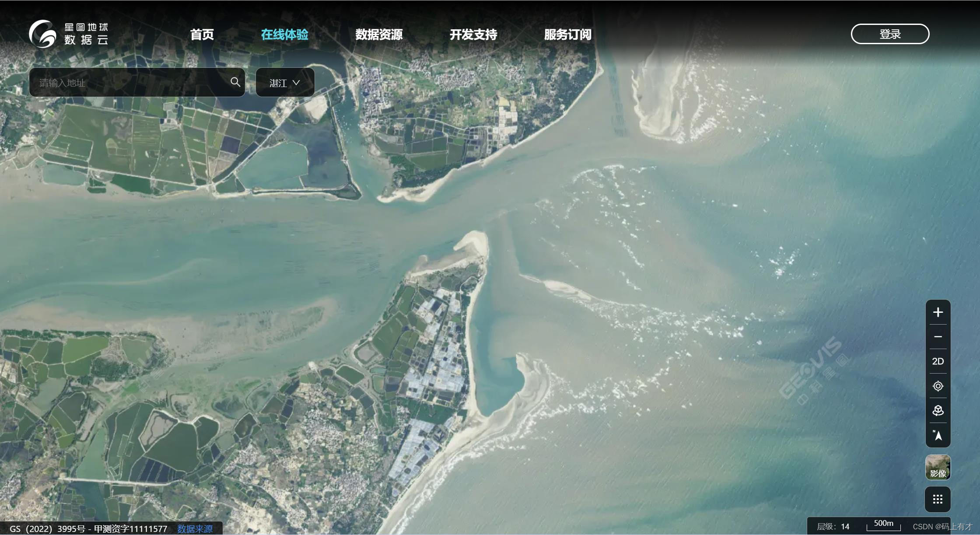Open the 数据来源 link
This screenshot has width=980, height=535.
(x=195, y=529)
